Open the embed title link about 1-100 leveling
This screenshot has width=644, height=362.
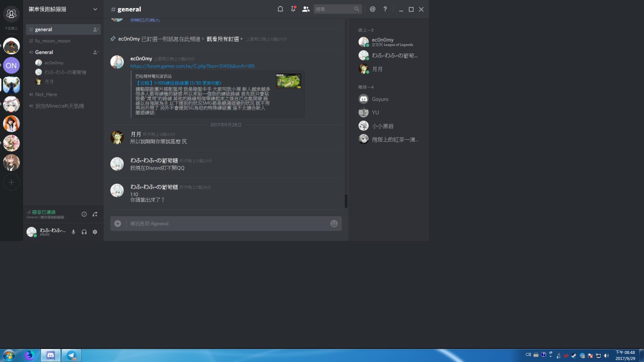[x=178, y=82]
